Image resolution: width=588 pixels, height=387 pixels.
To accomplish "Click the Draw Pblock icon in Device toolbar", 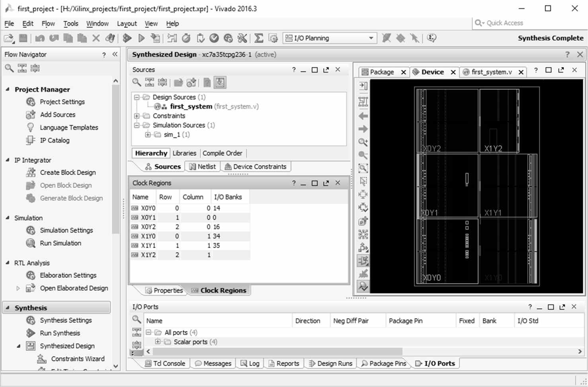I will 363,221.
